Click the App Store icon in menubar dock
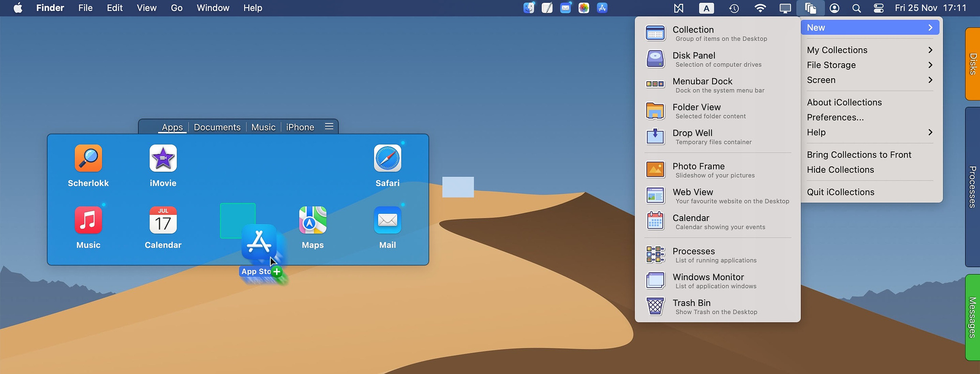980x374 pixels. point(602,8)
